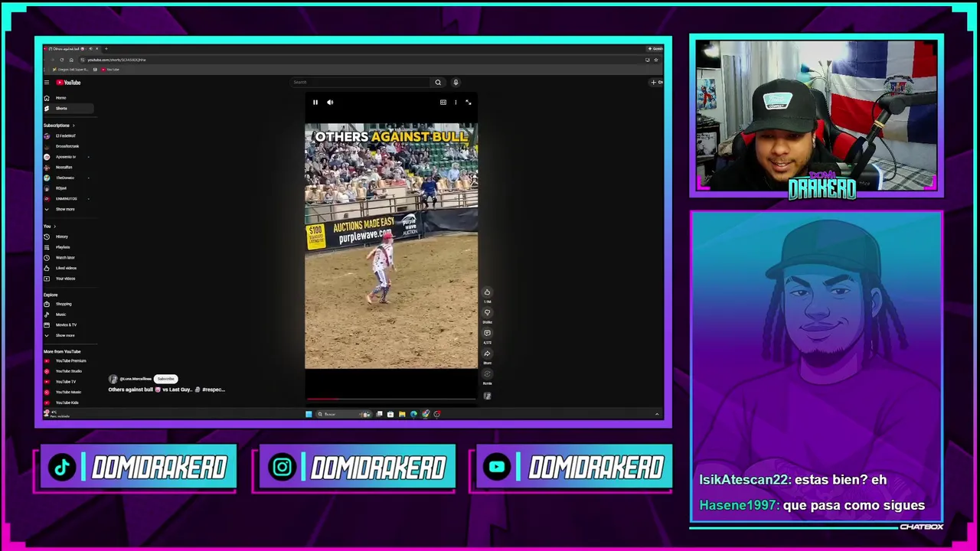
Task: Show hidden system tray icons
Action: [x=657, y=414]
